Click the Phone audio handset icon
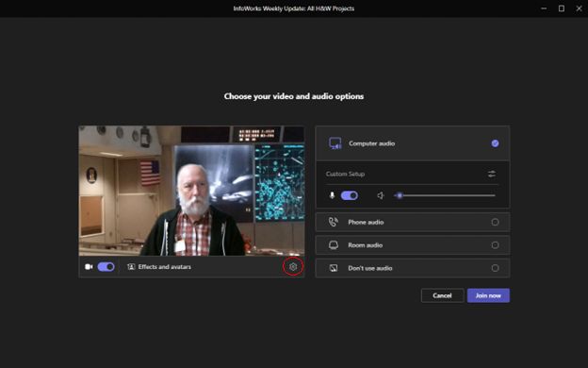588x368 pixels. click(333, 222)
